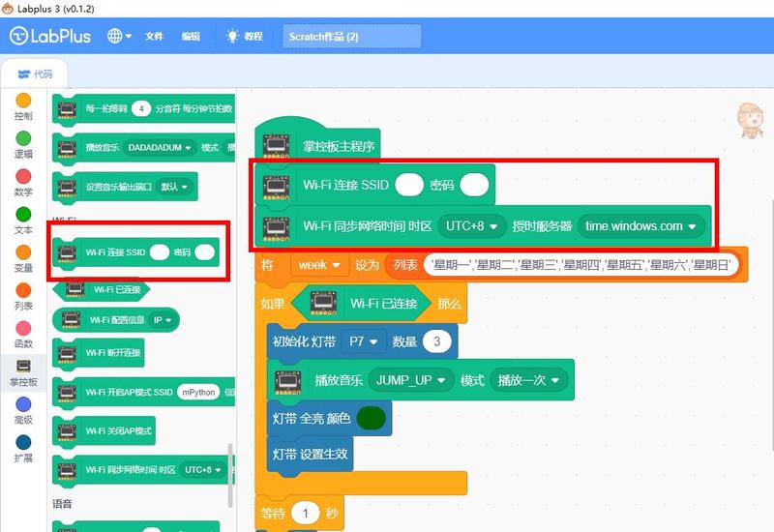The height and width of the screenshot is (532, 774).
Task: Click the LabPlus logo
Action: tap(51, 36)
